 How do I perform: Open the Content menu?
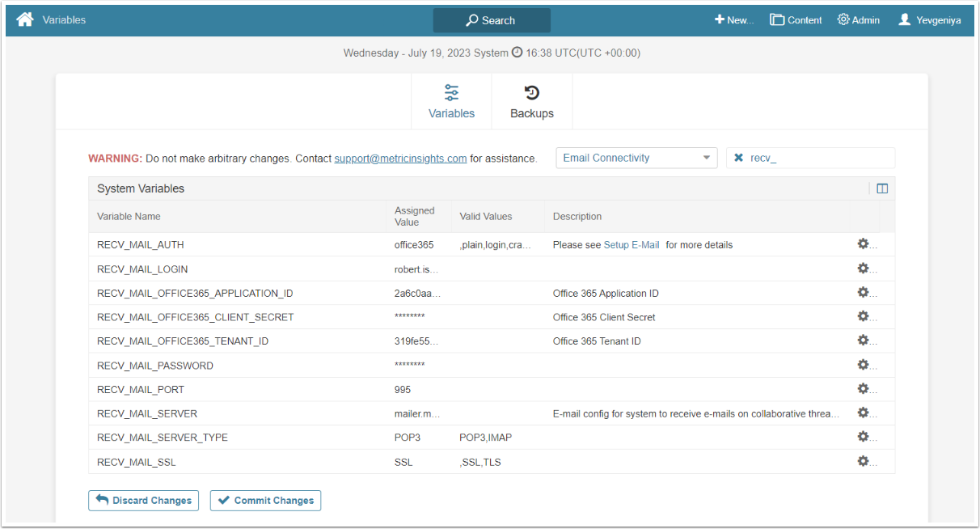(796, 20)
